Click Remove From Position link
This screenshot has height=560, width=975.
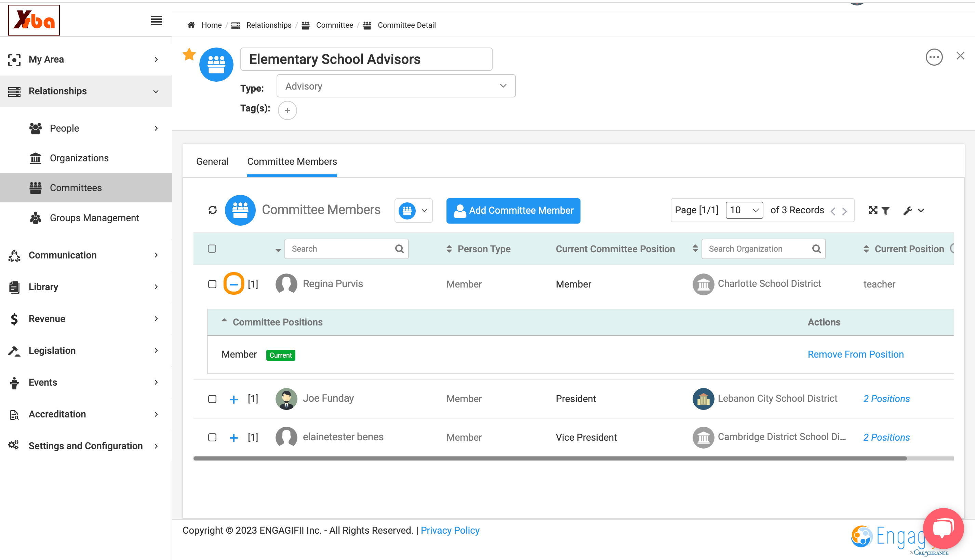(x=855, y=354)
